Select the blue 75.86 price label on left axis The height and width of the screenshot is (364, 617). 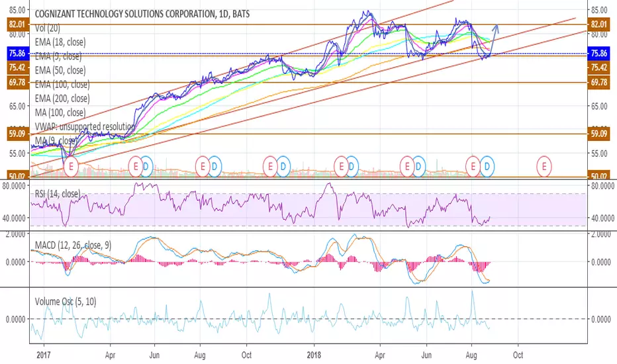pyautogui.click(x=17, y=54)
